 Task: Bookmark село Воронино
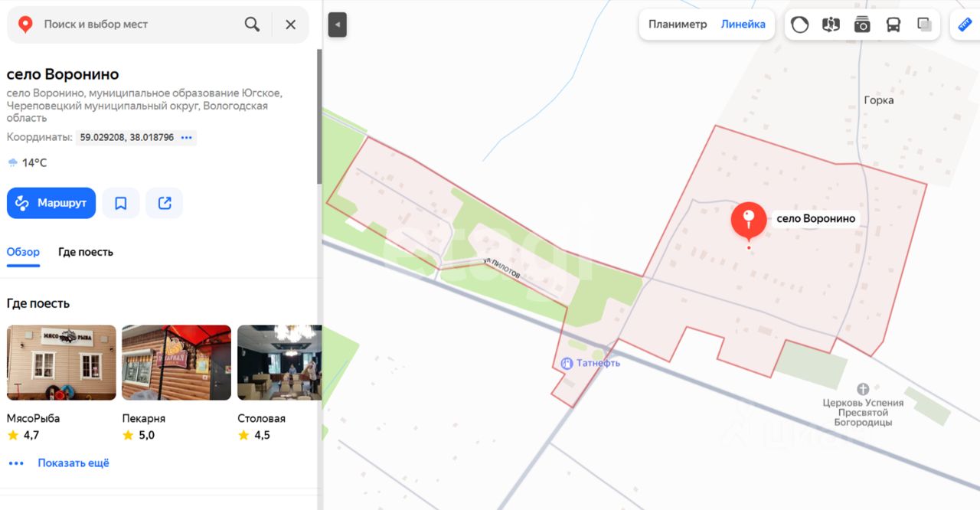click(121, 203)
